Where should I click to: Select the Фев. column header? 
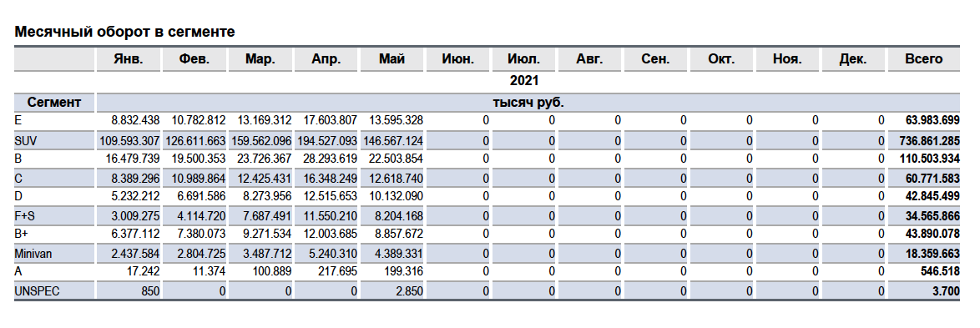194,59
